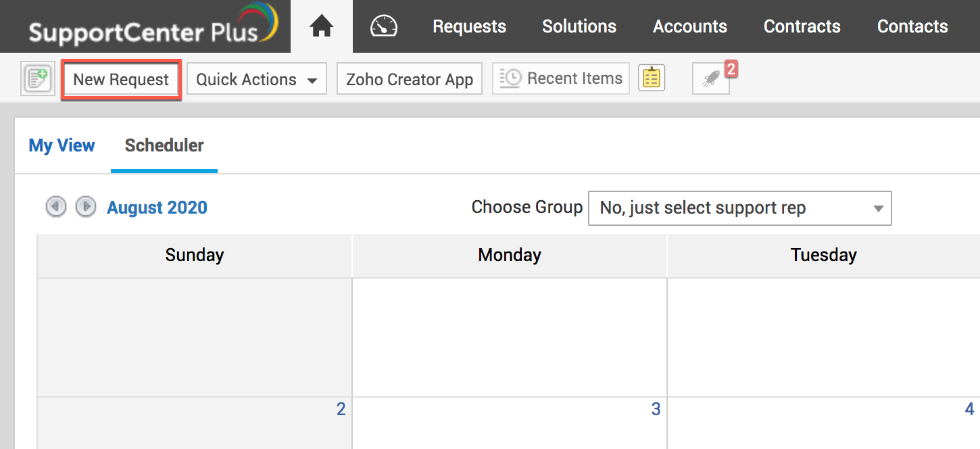Screen dimensions: 980x449
Task: Click the SupportCenter Plus logo
Action: (153, 27)
